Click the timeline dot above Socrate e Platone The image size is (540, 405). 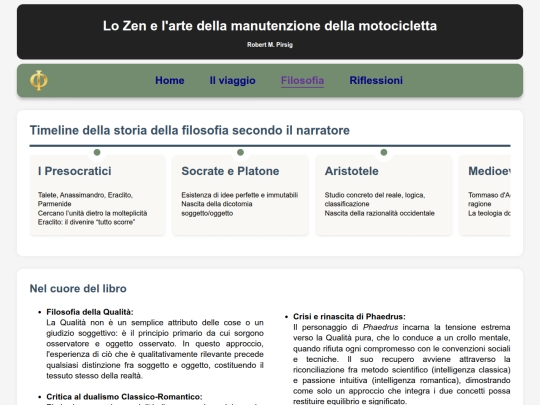pos(240,152)
